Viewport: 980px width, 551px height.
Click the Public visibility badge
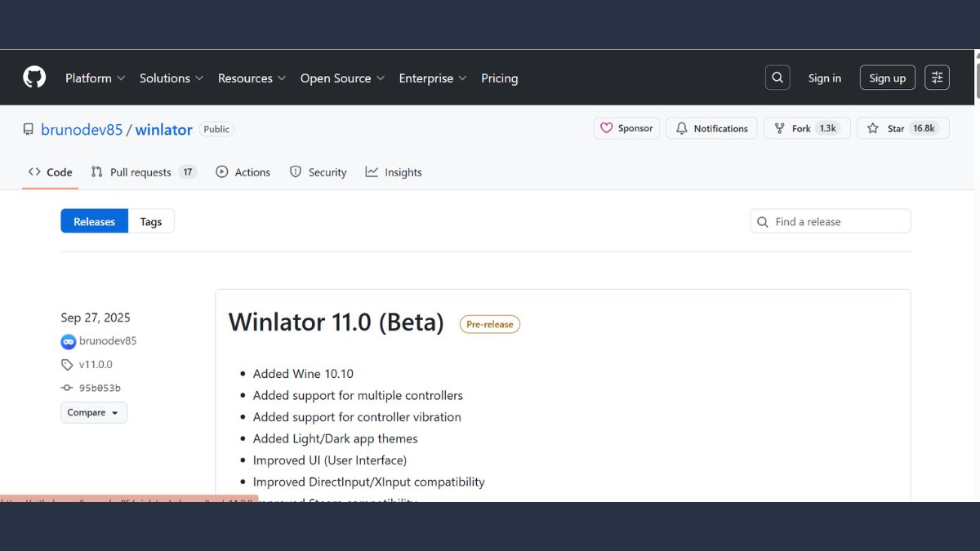click(216, 129)
